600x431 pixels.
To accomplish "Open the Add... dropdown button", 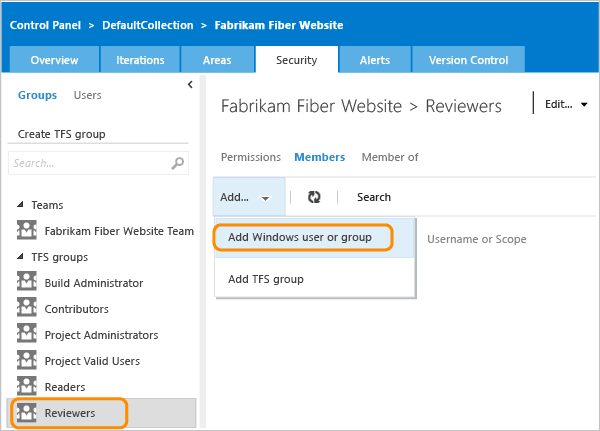I will tap(243, 198).
